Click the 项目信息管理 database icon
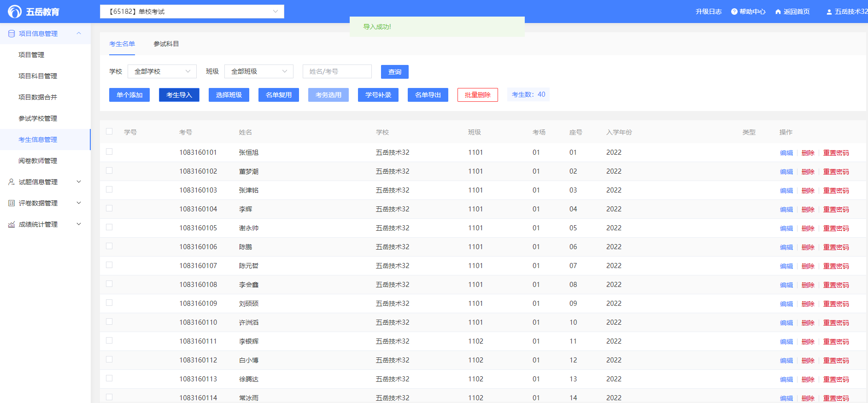The width and height of the screenshot is (868, 403). coord(12,34)
